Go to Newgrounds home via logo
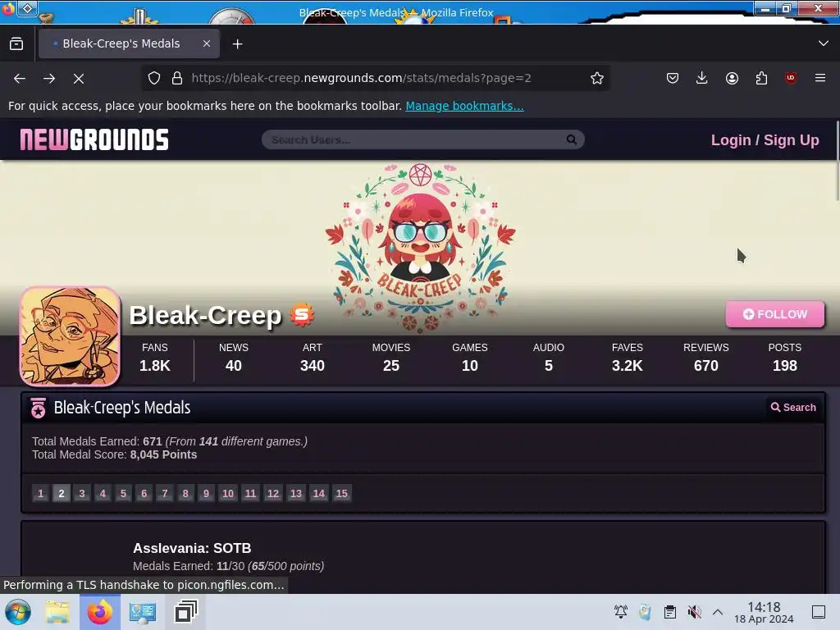Image resolution: width=840 pixels, height=630 pixels. [94, 139]
